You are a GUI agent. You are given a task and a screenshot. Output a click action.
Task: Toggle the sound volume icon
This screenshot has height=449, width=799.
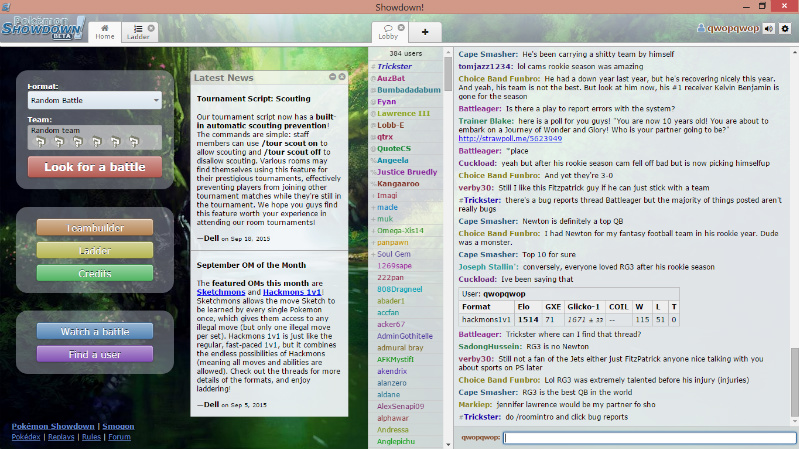click(x=768, y=29)
